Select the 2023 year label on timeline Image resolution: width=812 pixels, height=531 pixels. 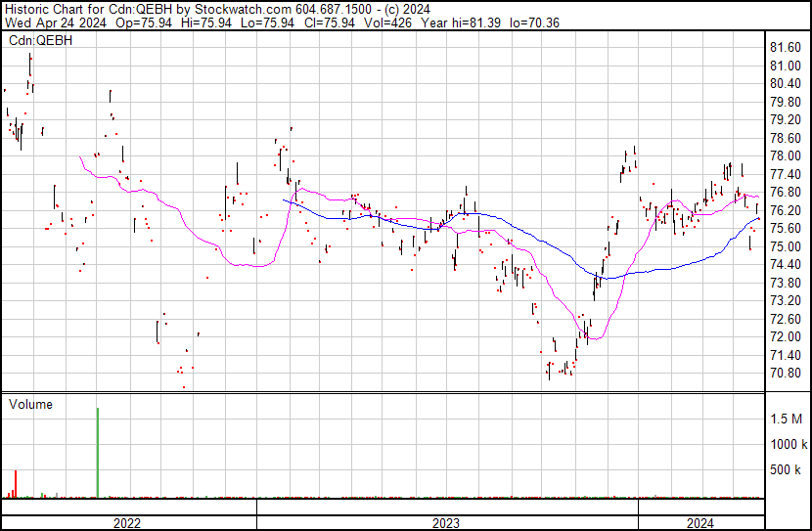point(446,522)
